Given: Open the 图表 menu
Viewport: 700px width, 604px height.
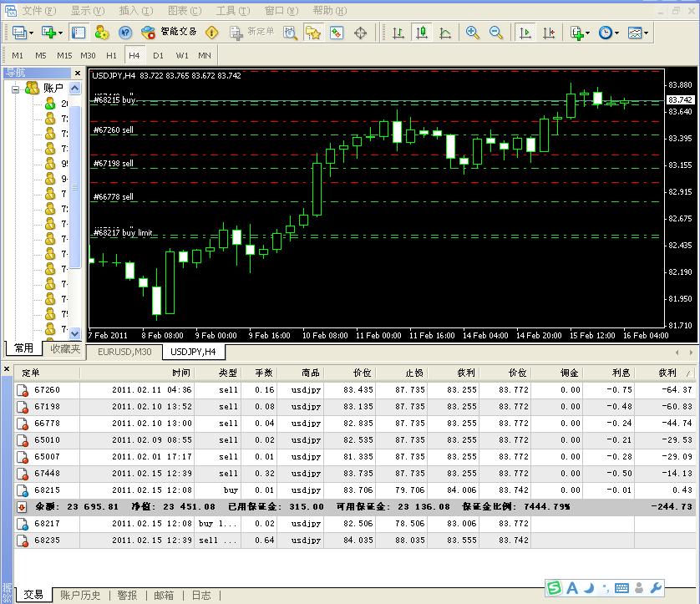Looking at the screenshot, I should point(184,11).
